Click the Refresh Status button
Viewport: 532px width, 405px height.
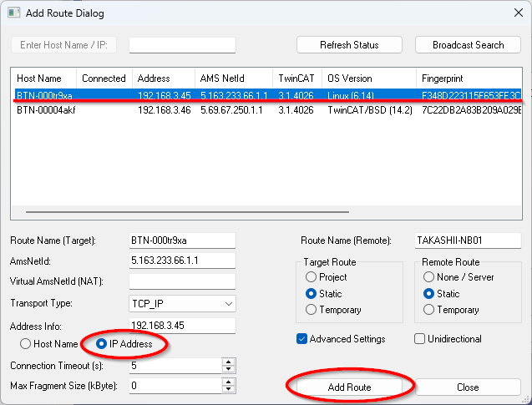pos(349,45)
